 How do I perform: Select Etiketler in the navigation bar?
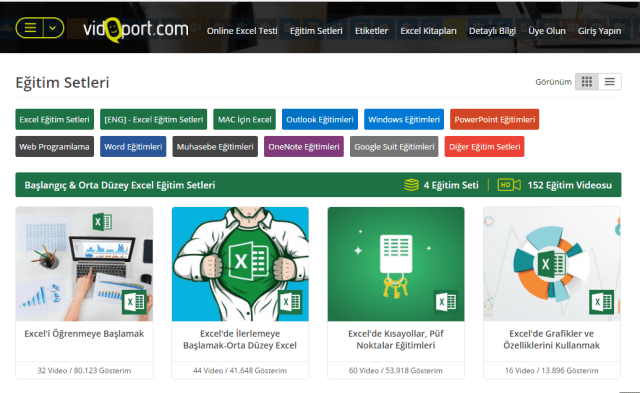(371, 31)
